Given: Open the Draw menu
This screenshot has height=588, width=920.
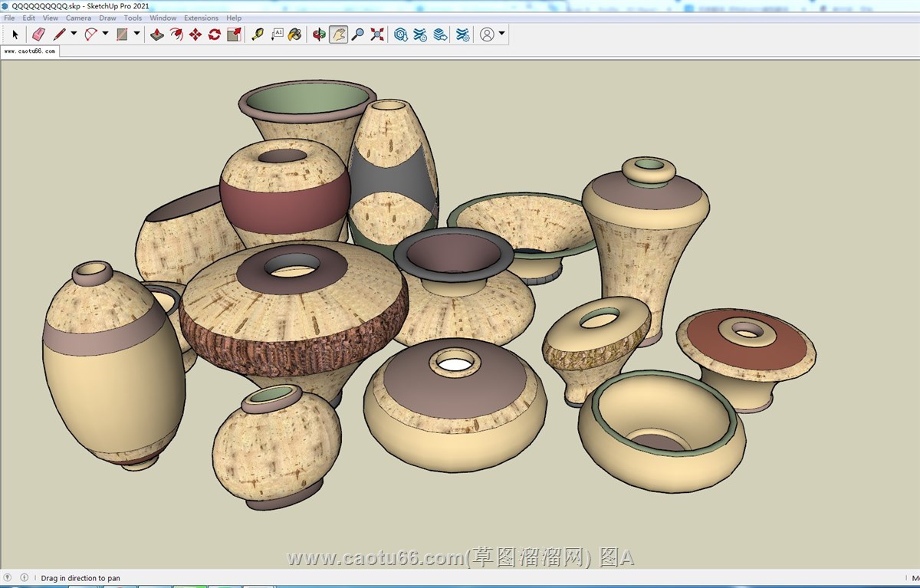Looking at the screenshot, I should coord(107,18).
